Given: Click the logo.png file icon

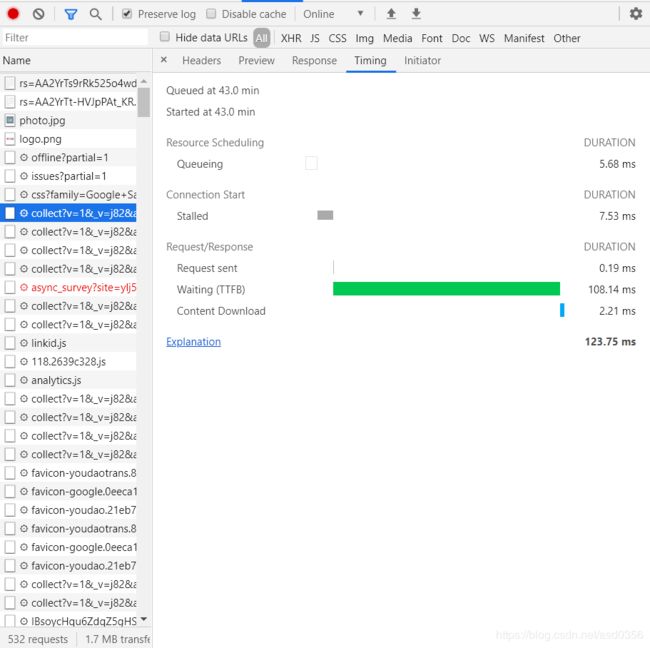Looking at the screenshot, I should 10,139.
